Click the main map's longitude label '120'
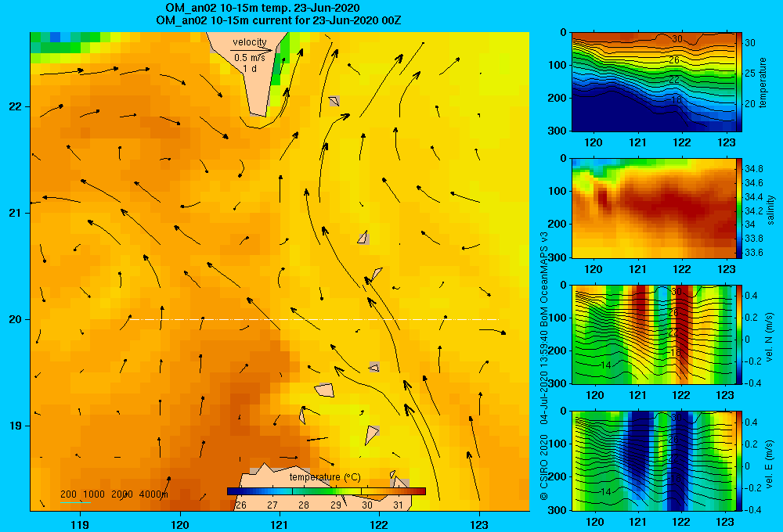This screenshot has height=532, width=783. 180,524
